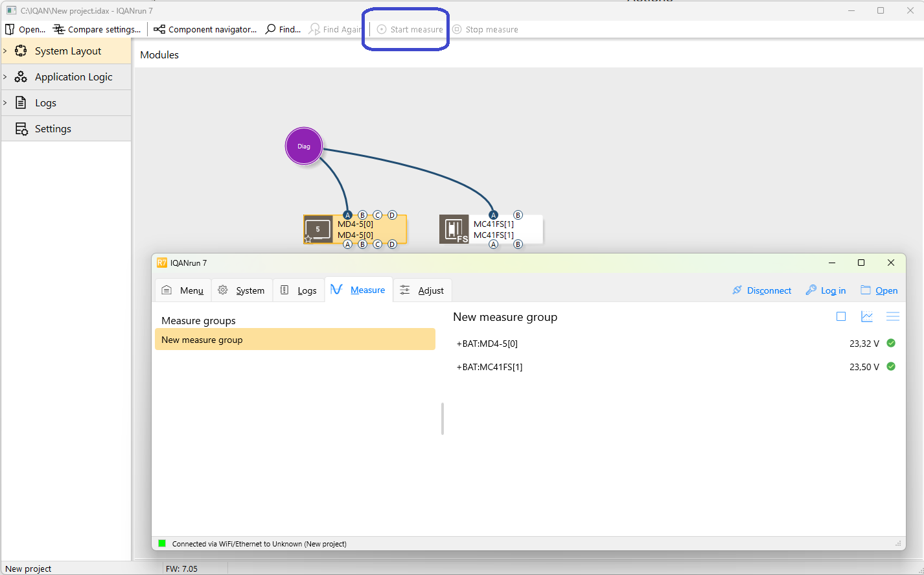Expand the Logs sidebar section
The image size is (924, 575).
coord(5,102)
